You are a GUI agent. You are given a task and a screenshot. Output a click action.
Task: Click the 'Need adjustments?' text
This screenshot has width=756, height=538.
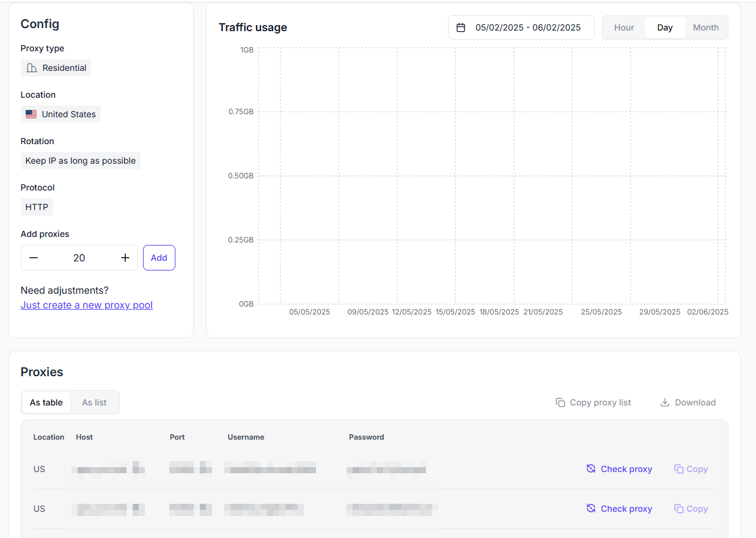coord(65,291)
